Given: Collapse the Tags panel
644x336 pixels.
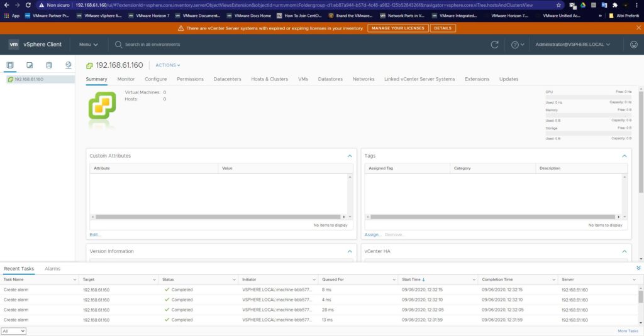Looking at the screenshot, I should (625, 156).
